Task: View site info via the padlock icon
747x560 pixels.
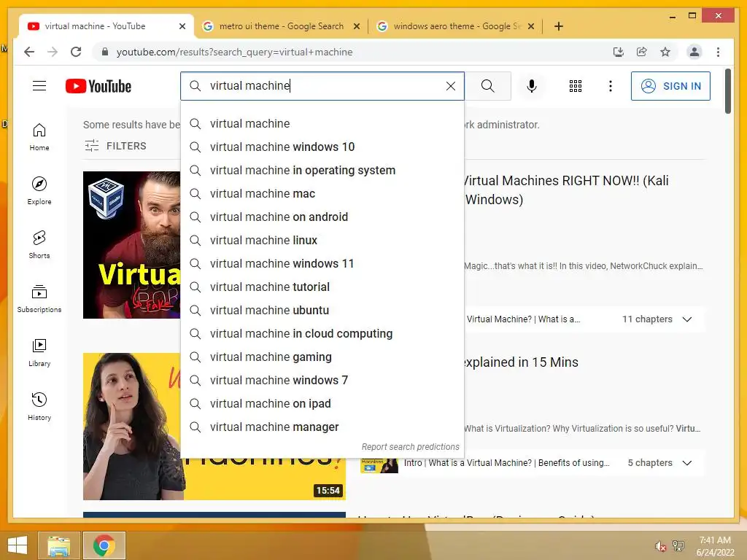Action: [105, 52]
